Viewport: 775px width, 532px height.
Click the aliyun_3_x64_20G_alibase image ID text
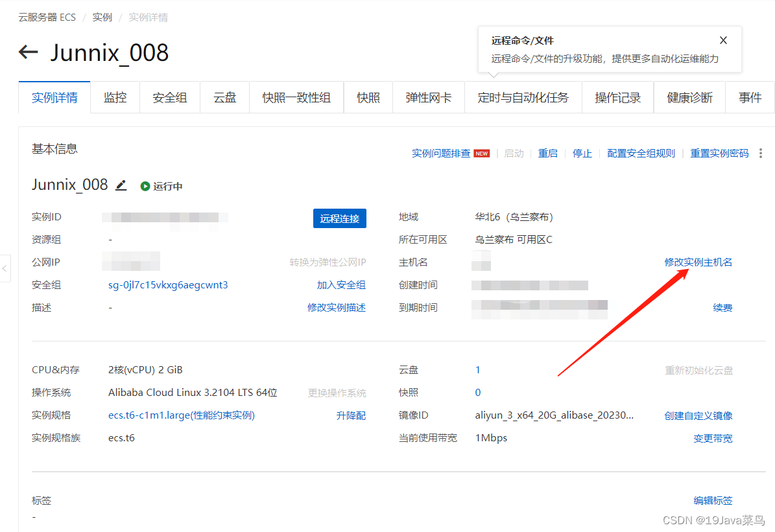tap(554, 415)
